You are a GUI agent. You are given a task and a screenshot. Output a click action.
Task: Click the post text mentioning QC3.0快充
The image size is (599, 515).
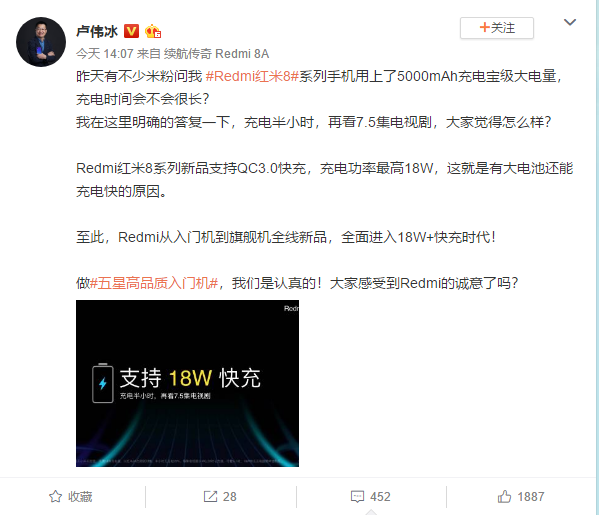pyautogui.click(x=324, y=180)
